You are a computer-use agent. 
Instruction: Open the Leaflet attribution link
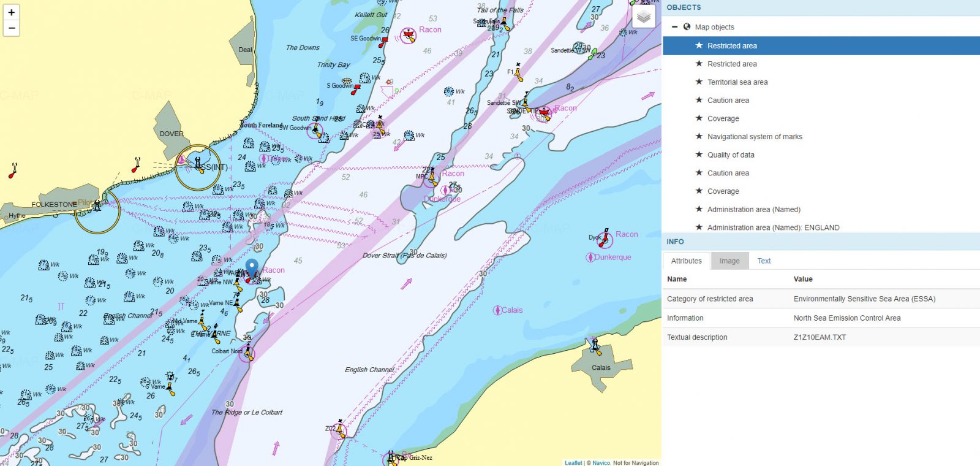tap(573, 463)
